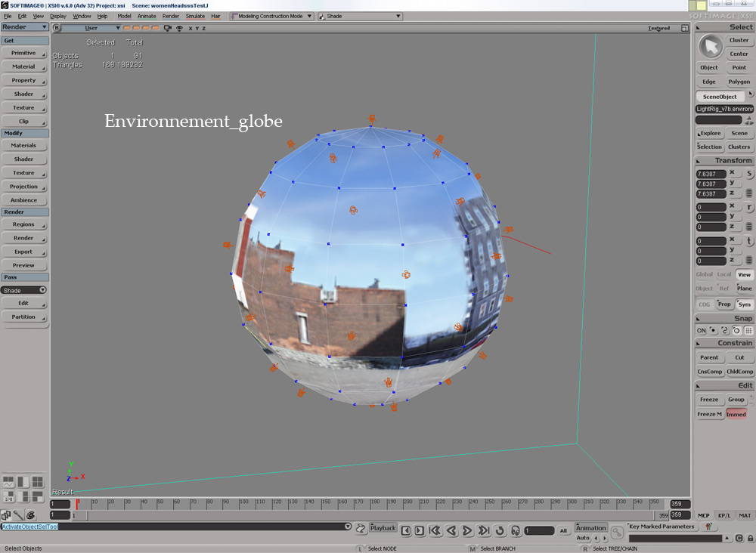The image size is (756, 553).
Task: Click the current frame number field
Action: coord(539,530)
